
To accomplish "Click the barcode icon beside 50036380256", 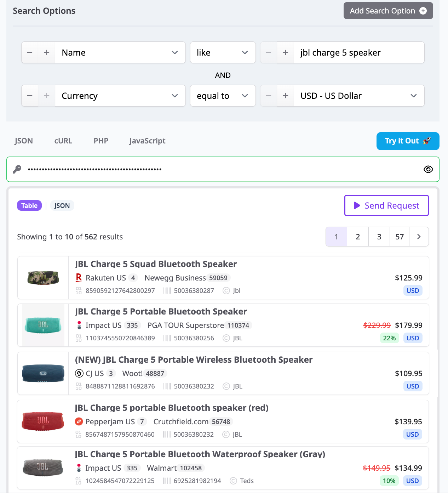I will [x=167, y=338].
